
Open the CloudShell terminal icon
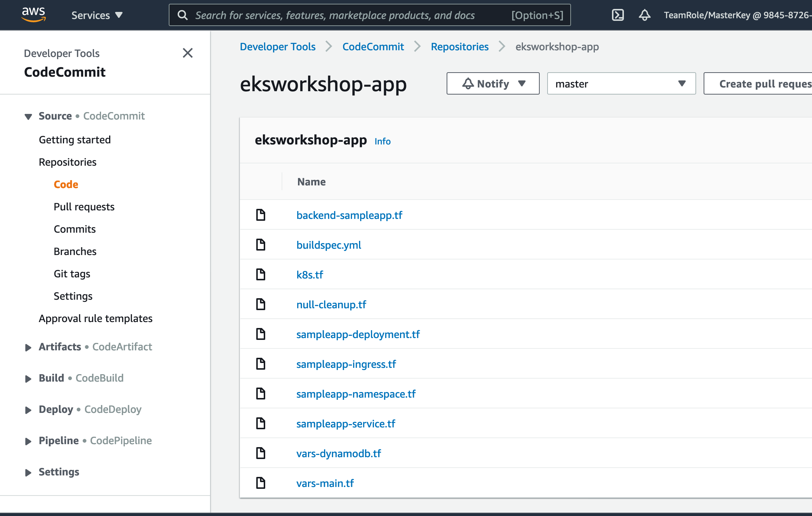618,15
